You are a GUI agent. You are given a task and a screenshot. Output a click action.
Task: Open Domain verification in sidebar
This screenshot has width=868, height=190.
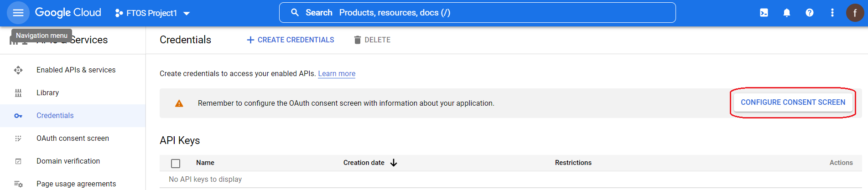[x=68, y=161]
